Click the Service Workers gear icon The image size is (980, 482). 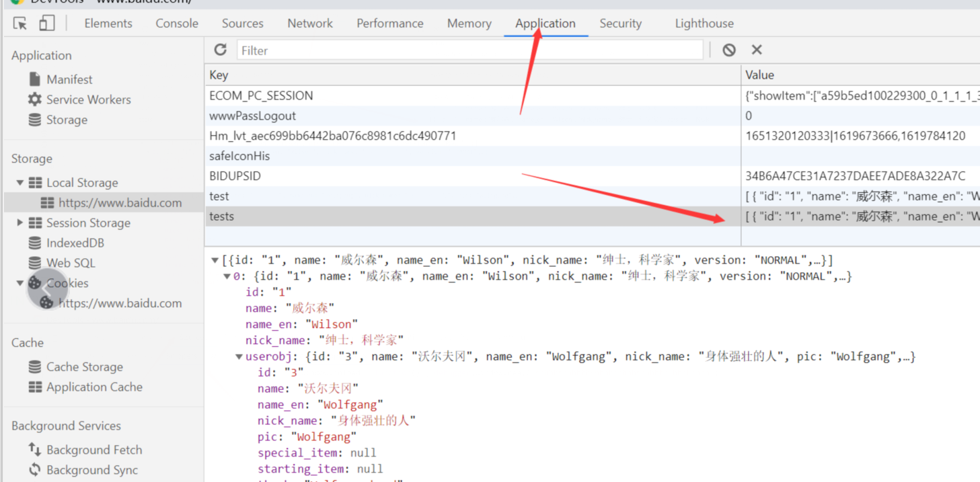click(34, 99)
